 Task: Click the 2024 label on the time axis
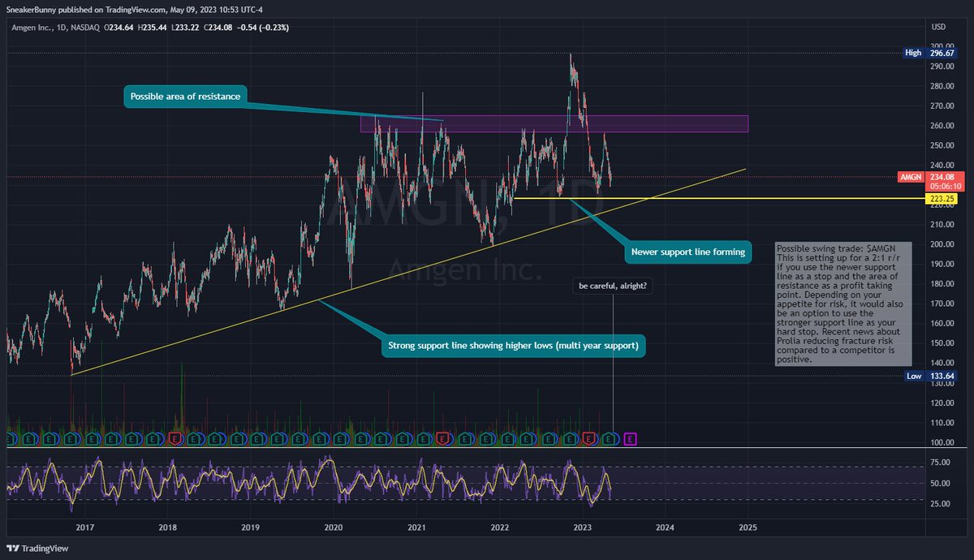(x=665, y=527)
